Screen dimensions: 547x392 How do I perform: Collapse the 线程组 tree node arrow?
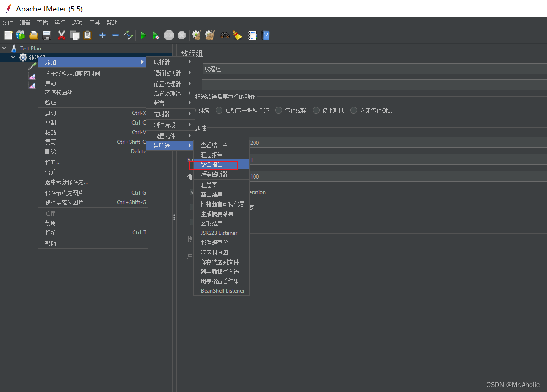pyautogui.click(x=13, y=57)
